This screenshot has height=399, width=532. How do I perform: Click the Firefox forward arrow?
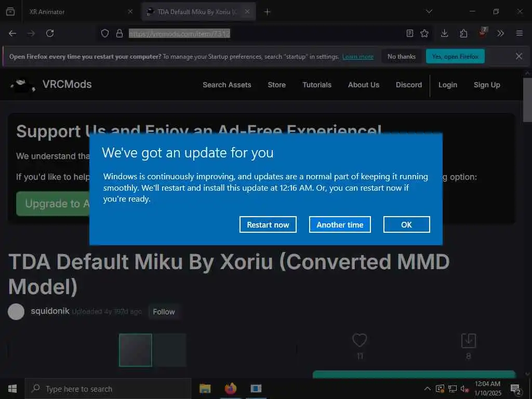31,33
